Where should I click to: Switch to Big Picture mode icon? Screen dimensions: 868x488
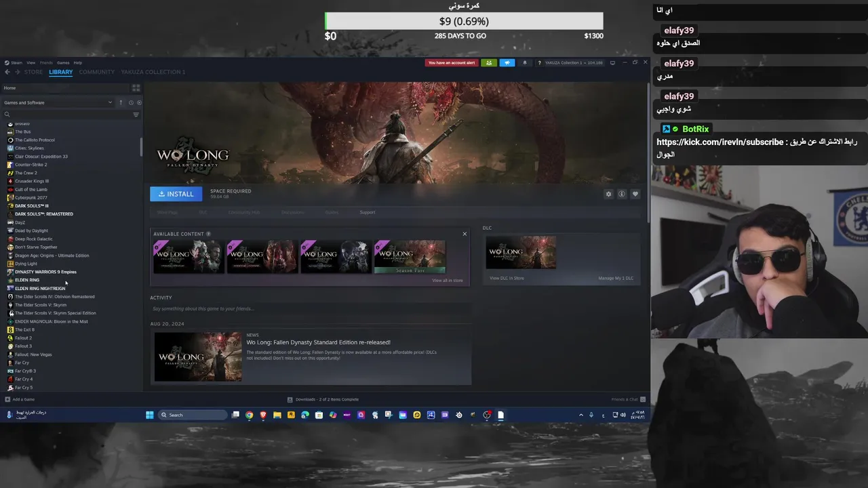click(612, 63)
